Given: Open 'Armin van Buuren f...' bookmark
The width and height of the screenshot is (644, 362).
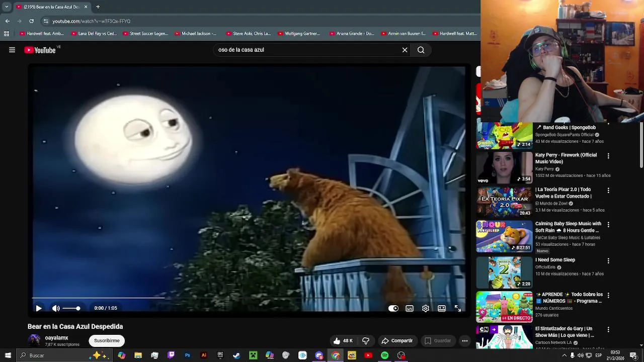Looking at the screenshot, I should [x=404, y=34].
